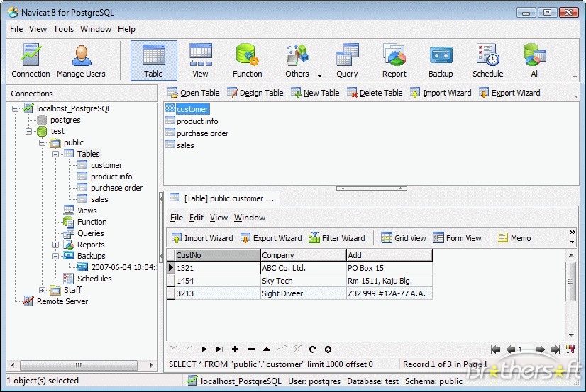Image resolution: width=586 pixels, height=392 pixels.
Task: Click the data grid vertical scrollbar thumb
Action: click(x=570, y=281)
